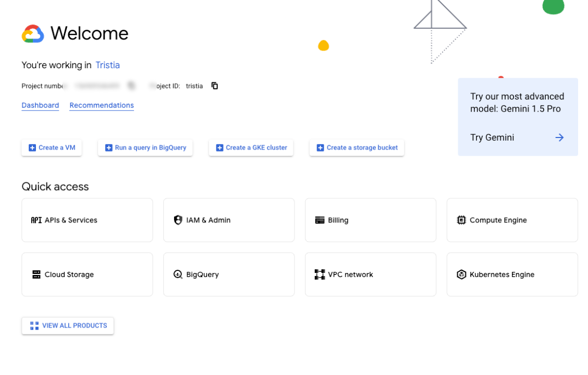Click the BigQuery magnifier icon

click(178, 274)
